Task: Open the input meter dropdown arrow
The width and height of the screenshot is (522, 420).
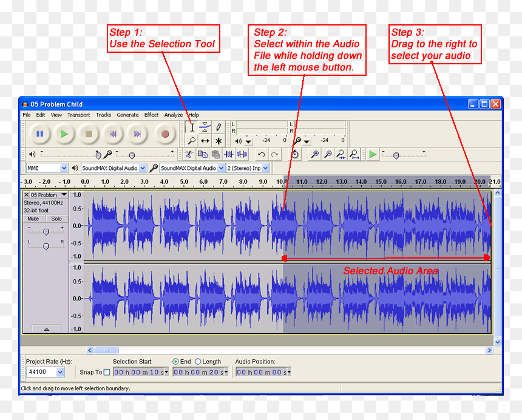Action: [307, 142]
